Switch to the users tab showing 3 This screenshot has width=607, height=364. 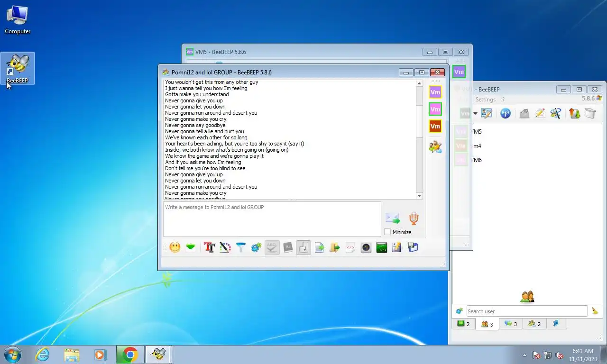tap(487, 324)
